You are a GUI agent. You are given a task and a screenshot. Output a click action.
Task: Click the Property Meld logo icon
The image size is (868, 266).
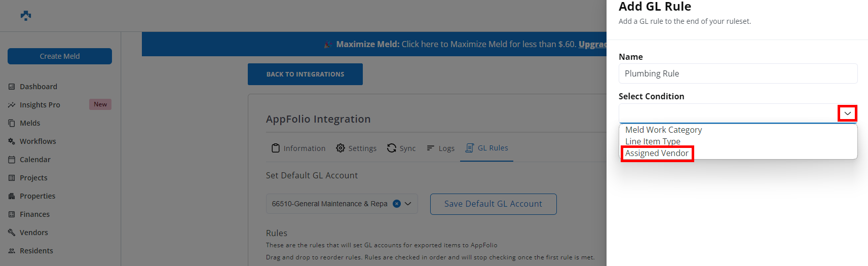(26, 16)
